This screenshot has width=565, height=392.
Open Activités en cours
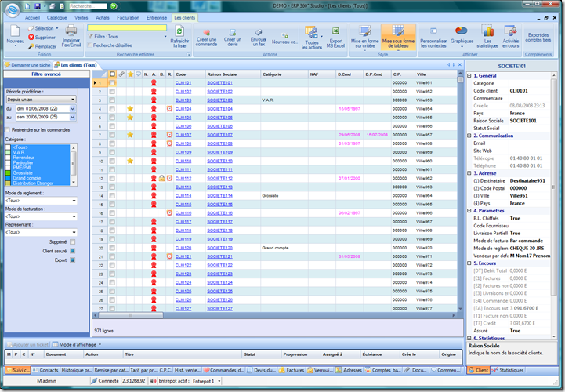(x=511, y=37)
